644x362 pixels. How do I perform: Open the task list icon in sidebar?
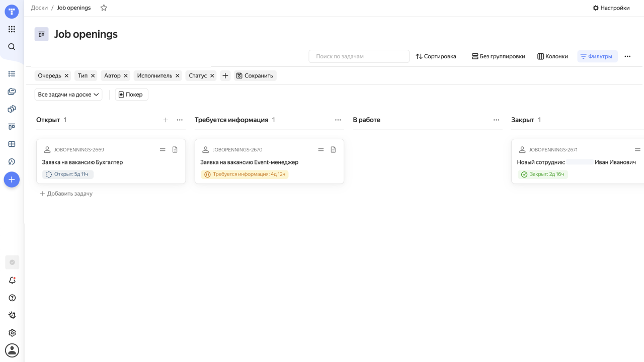tap(12, 74)
